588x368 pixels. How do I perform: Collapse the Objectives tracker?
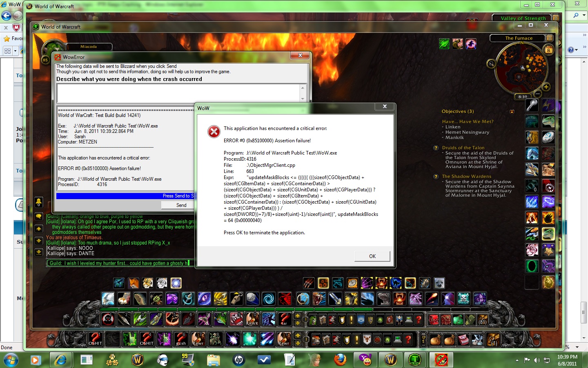(512, 112)
